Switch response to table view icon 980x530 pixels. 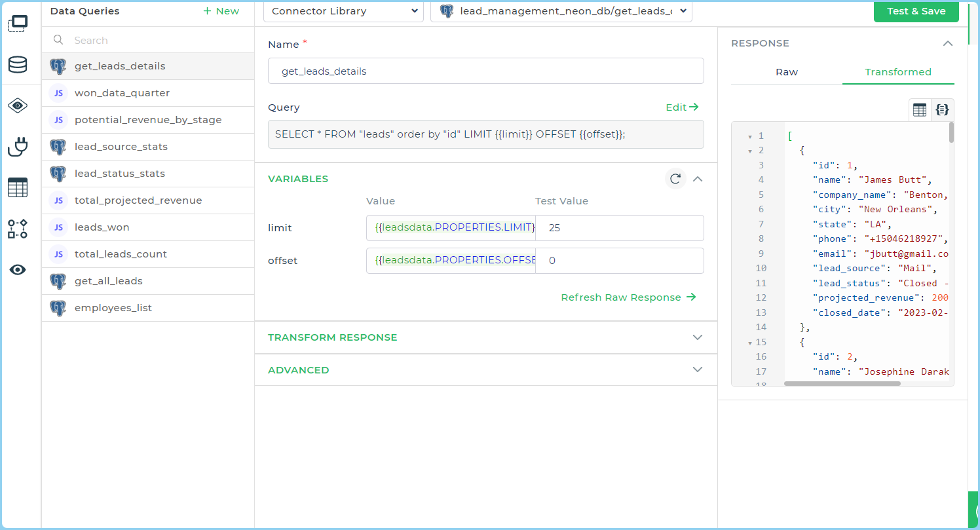tap(920, 110)
